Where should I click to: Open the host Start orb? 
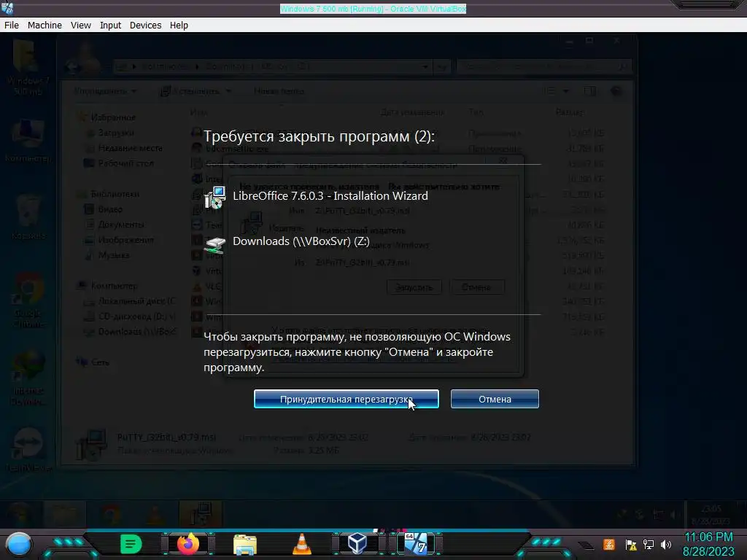pyautogui.click(x=18, y=545)
